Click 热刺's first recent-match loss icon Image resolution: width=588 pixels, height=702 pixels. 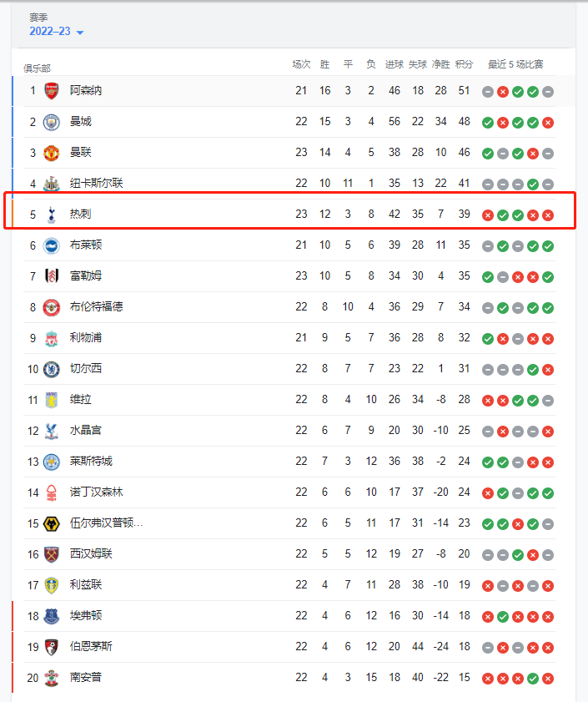[x=488, y=215]
